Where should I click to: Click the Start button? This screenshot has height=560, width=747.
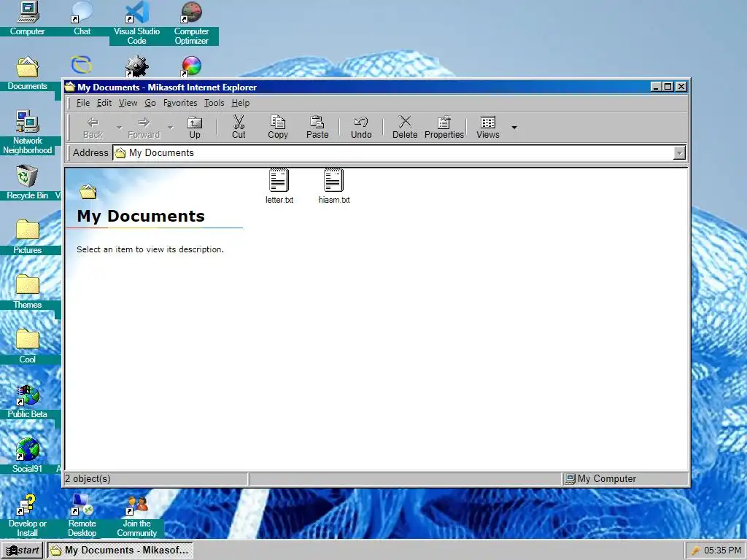pyautogui.click(x=23, y=551)
